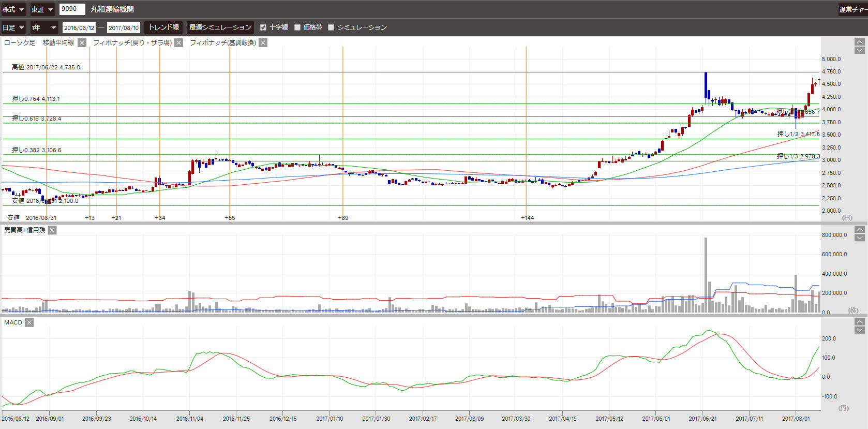Open the 日足 candle interval dropdown

(x=13, y=27)
